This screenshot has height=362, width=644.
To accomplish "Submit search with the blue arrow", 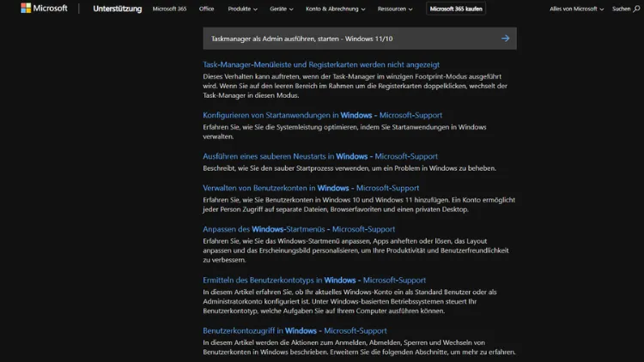I will click(505, 39).
